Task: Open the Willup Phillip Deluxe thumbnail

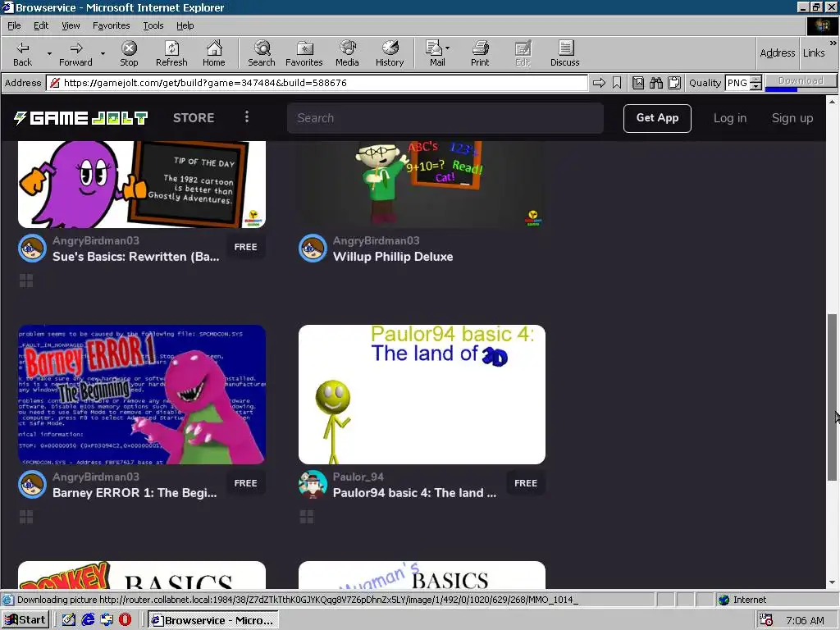Action: [422, 185]
